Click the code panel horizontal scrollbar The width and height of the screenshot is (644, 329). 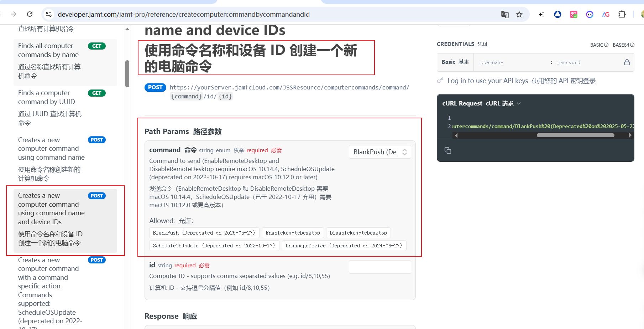(x=575, y=135)
